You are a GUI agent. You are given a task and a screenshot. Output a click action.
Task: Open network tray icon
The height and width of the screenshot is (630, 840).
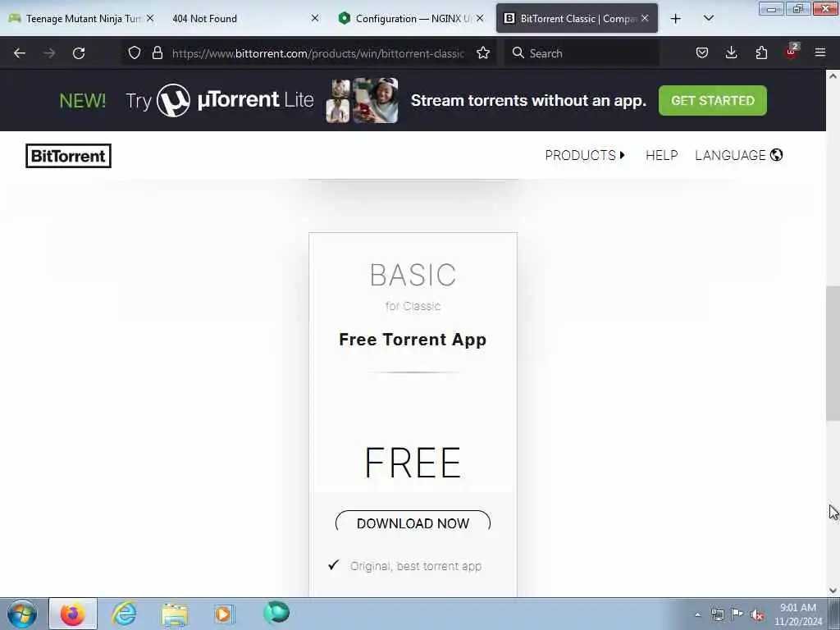point(717,614)
